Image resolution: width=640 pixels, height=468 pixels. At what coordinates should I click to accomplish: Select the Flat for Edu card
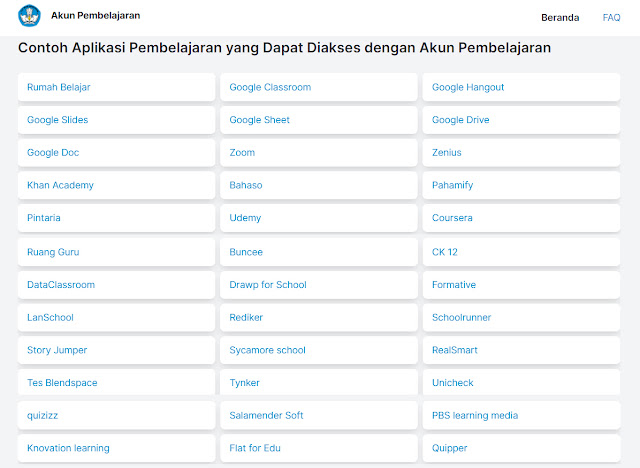(x=319, y=448)
